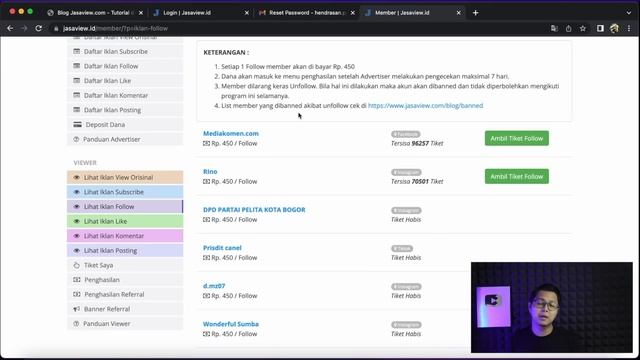Open Panduan Viewer help item
Image resolution: width=640 pixels, height=360 pixels.
[x=125, y=324]
